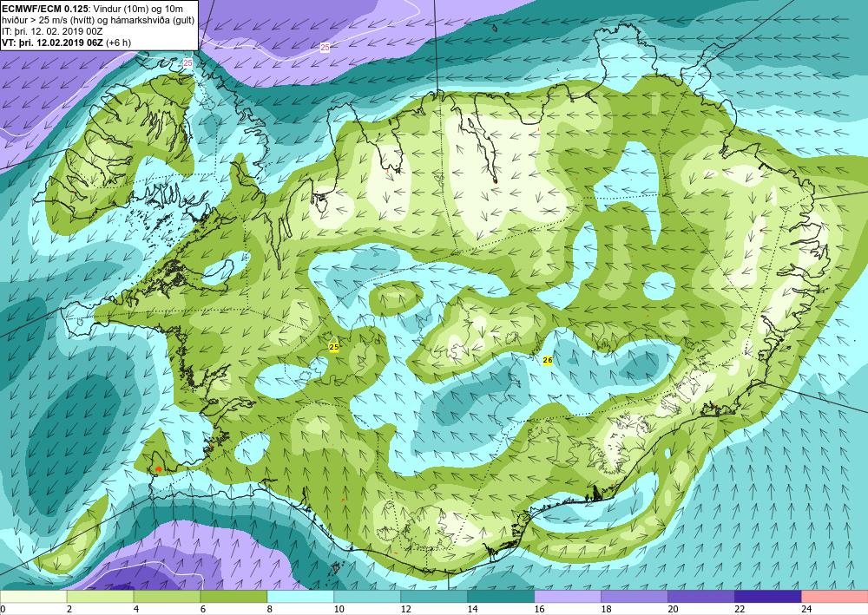Click the legend tick label '0'
The image size is (868, 615).
tap(3, 609)
